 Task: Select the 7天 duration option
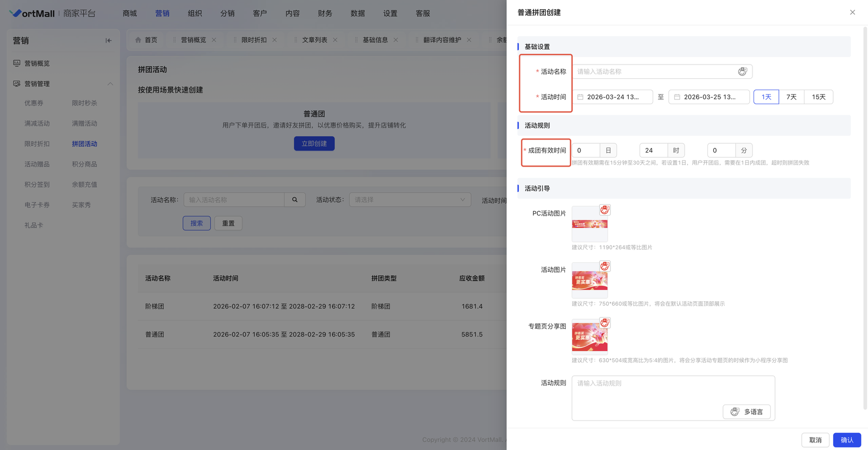[x=792, y=97]
